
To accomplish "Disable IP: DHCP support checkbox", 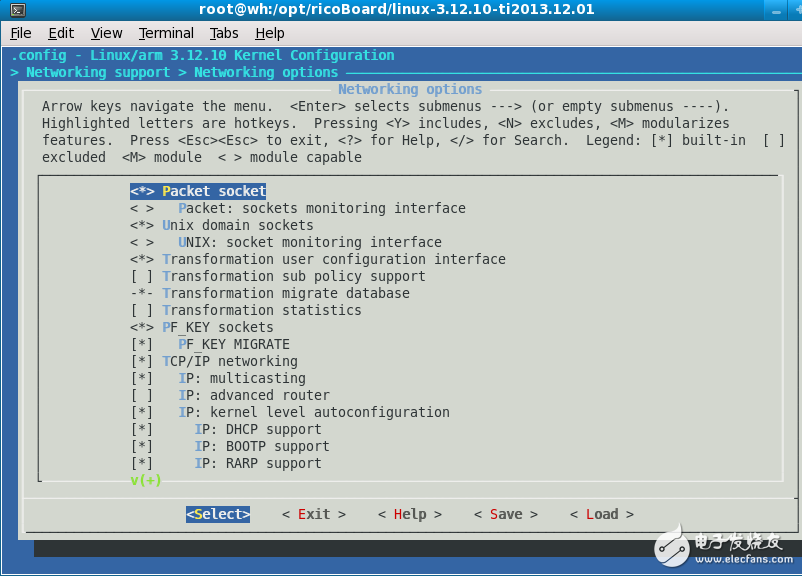I will click(142, 429).
